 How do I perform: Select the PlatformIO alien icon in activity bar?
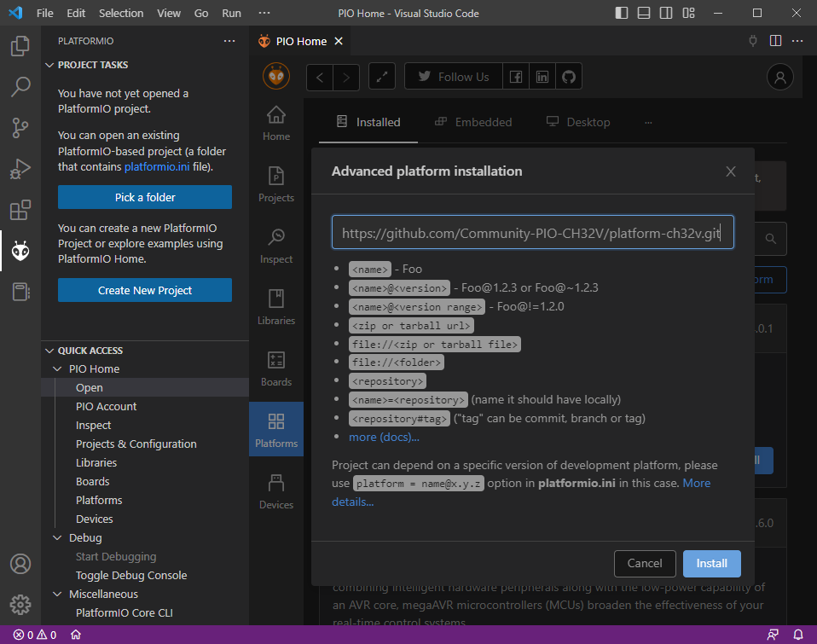(20, 251)
